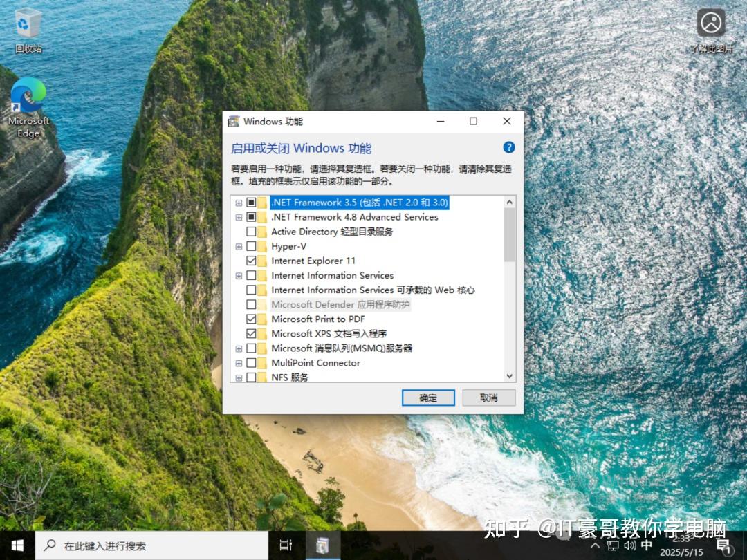This screenshot has width=747, height=560.
Task: Click the 中 input method indicator
Action: click(645, 545)
